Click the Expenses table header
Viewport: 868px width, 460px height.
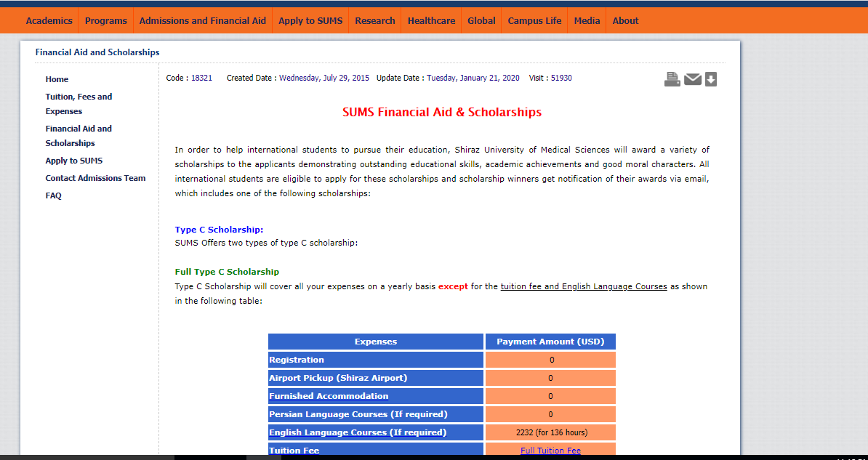(x=376, y=342)
